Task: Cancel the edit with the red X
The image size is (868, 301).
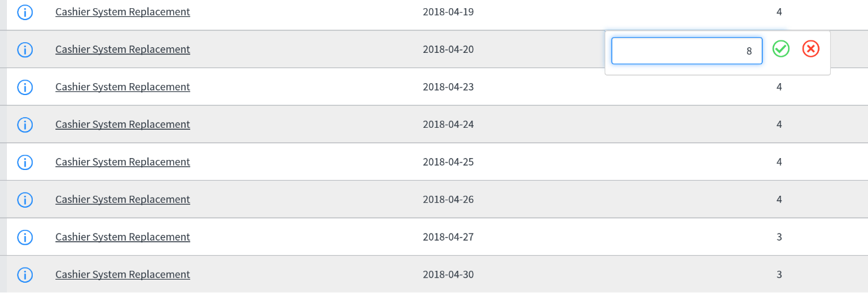Action: coord(811,48)
